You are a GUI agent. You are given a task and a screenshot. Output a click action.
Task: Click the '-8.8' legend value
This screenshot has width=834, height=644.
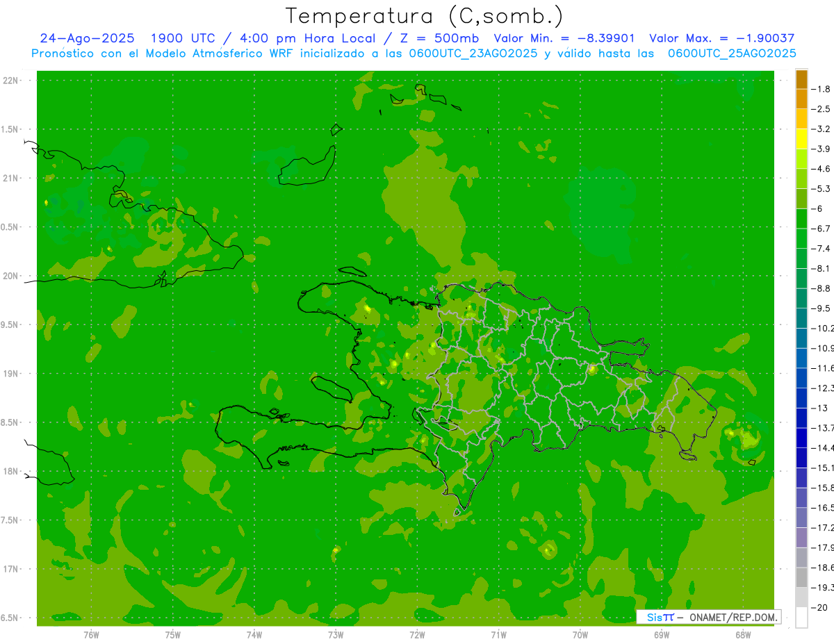(x=821, y=288)
